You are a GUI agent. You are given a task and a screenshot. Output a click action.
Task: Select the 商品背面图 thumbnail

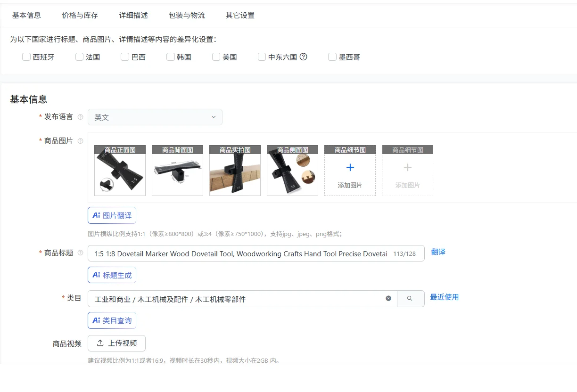coord(178,171)
